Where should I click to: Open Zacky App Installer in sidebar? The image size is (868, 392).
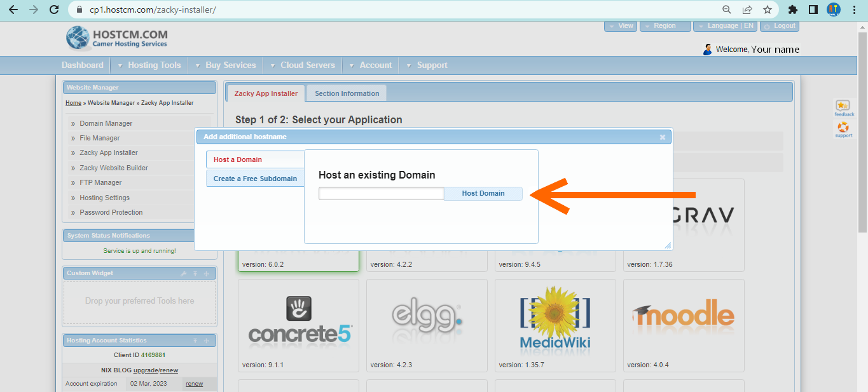point(109,152)
